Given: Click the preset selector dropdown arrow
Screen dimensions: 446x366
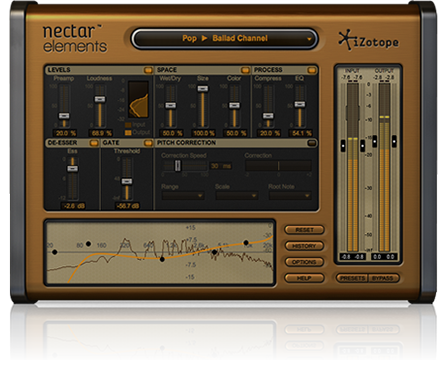Looking at the screenshot, I should (x=309, y=39).
